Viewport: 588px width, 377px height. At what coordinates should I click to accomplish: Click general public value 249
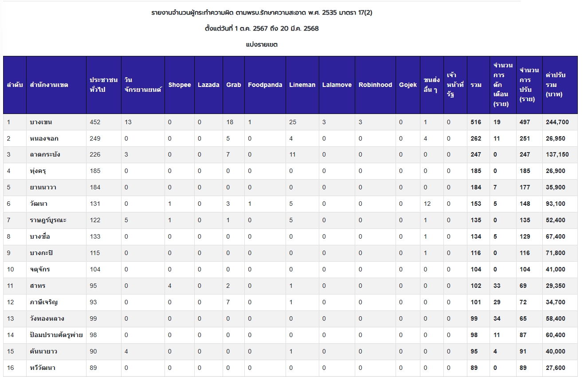(95, 138)
